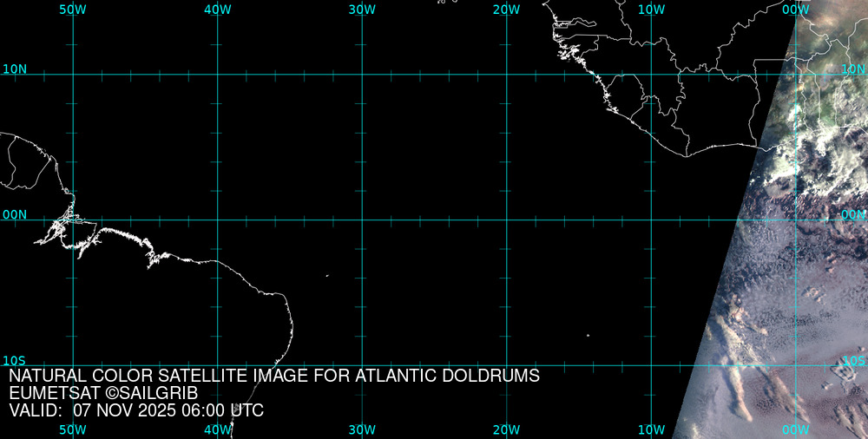Click the small island dot near 32W offshore Brazil
Image resolution: width=868 pixels, height=439 pixels.
327,276
